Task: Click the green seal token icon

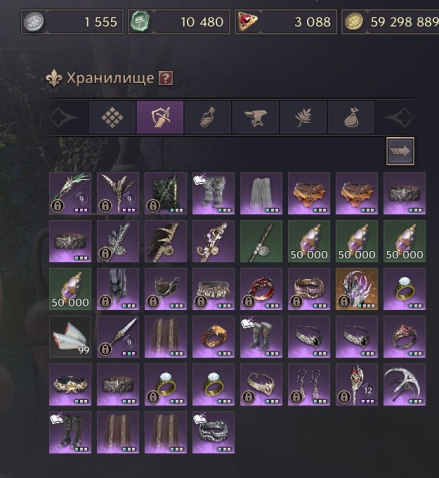Action: pyautogui.click(x=140, y=22)
